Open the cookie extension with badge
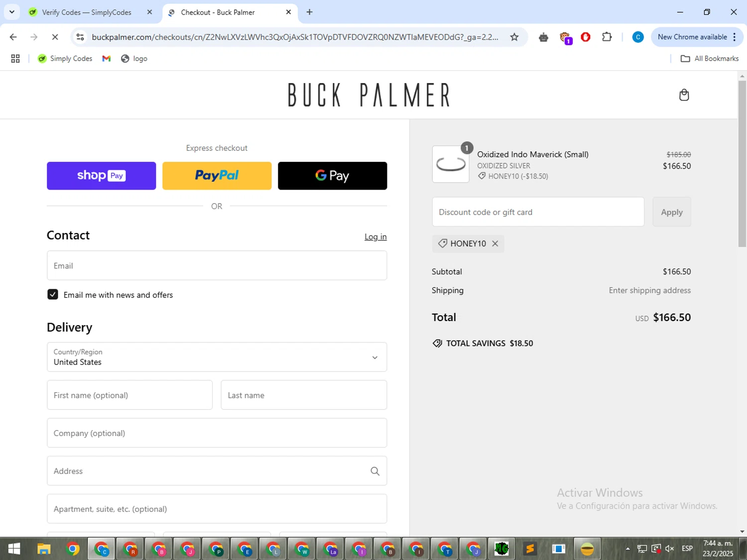 click(565, 37)
